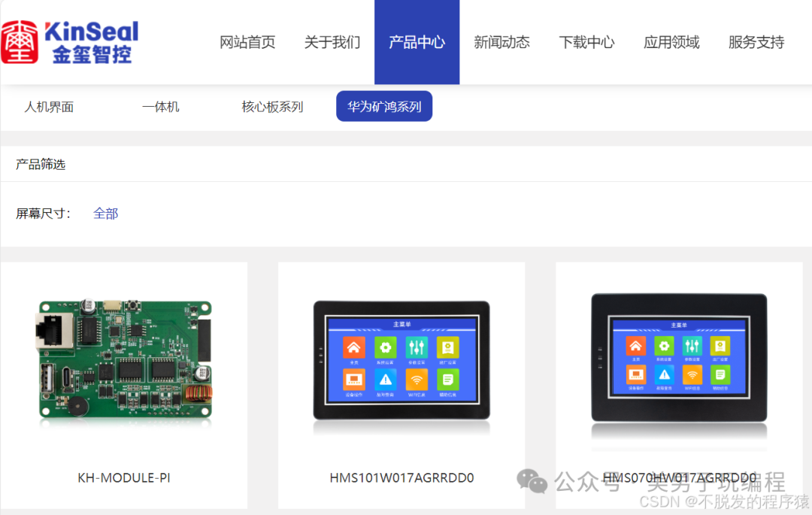Screen dimensions: 812x515
Task: Choose the 全部 screen size filter
Action: coord(106,214)
